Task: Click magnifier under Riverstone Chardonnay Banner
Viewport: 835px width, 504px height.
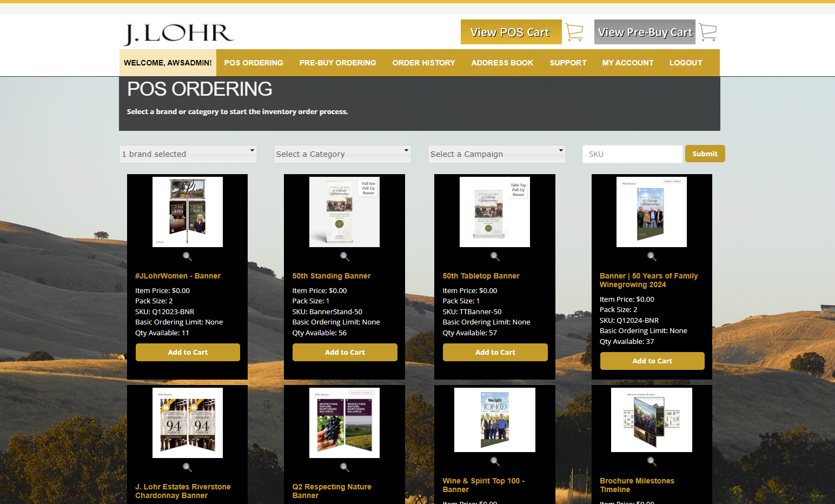Action: tap(188, 467)
